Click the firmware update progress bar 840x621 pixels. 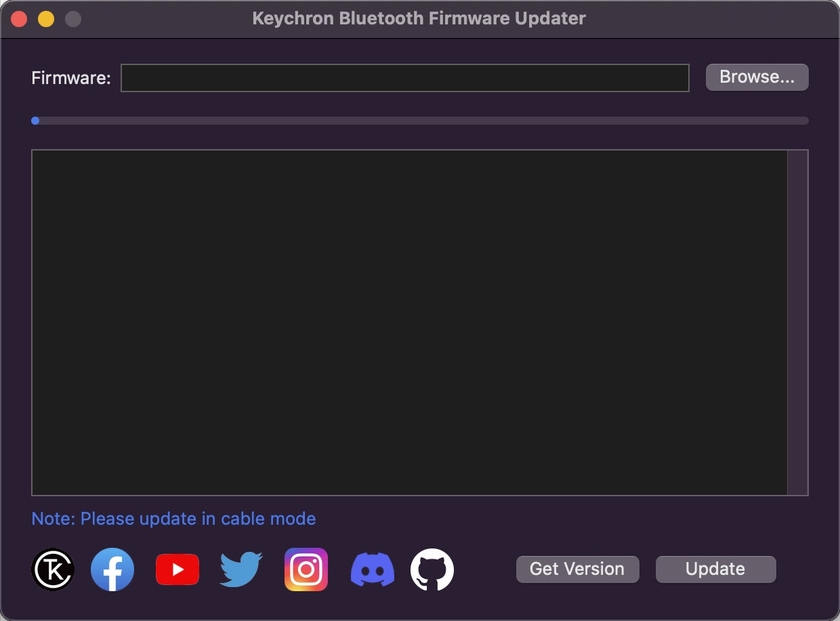(420, 121)
